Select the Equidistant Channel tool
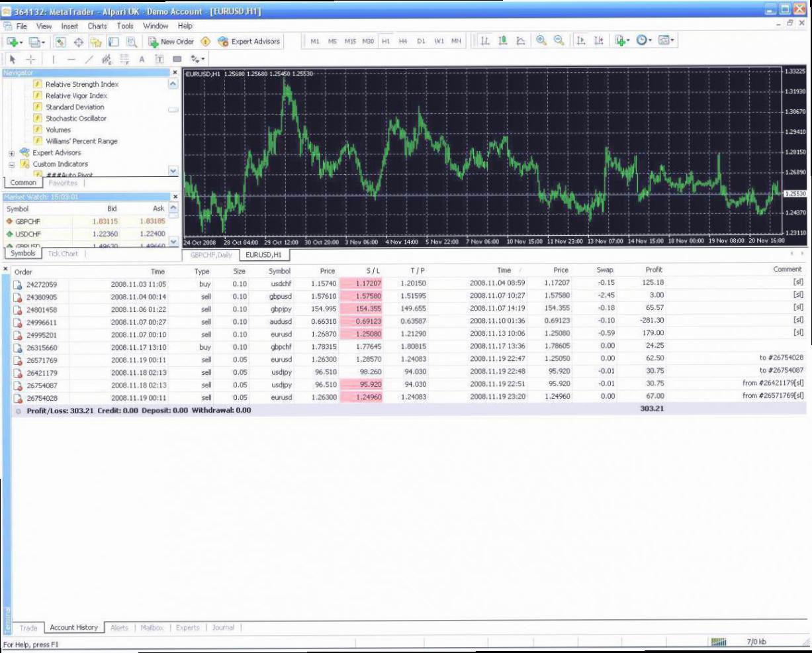 [x=107, y=60]
